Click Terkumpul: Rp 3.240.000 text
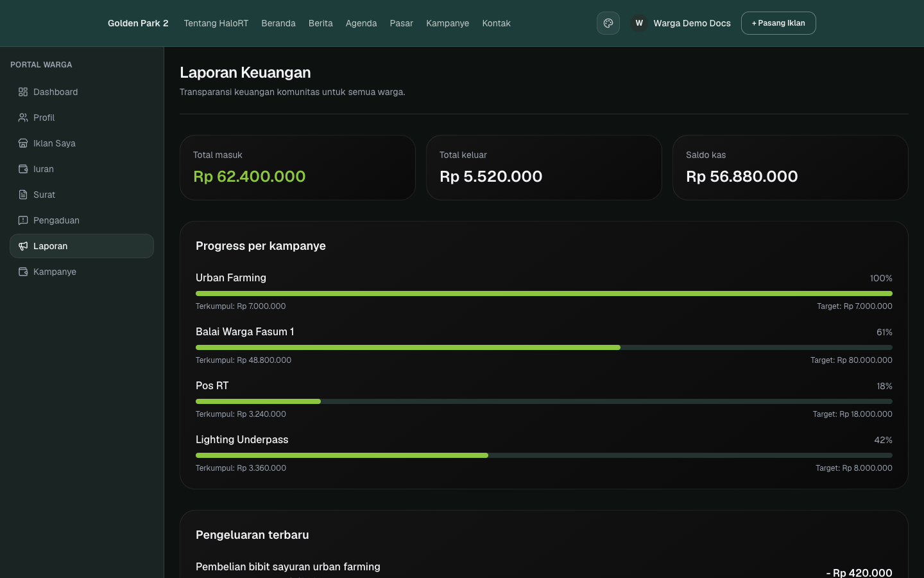 point(241,414)
